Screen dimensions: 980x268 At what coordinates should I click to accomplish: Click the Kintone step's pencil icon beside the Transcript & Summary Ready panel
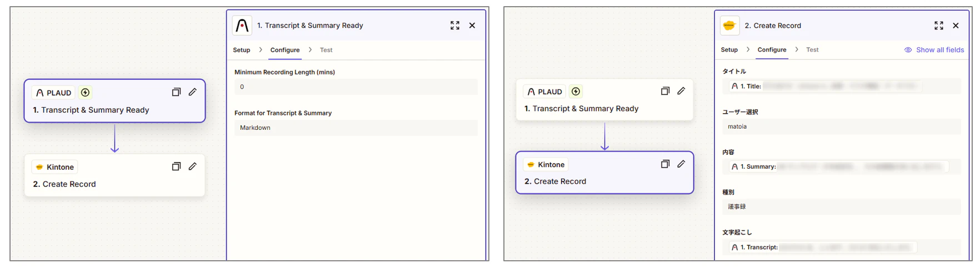[x=193, y=166]
